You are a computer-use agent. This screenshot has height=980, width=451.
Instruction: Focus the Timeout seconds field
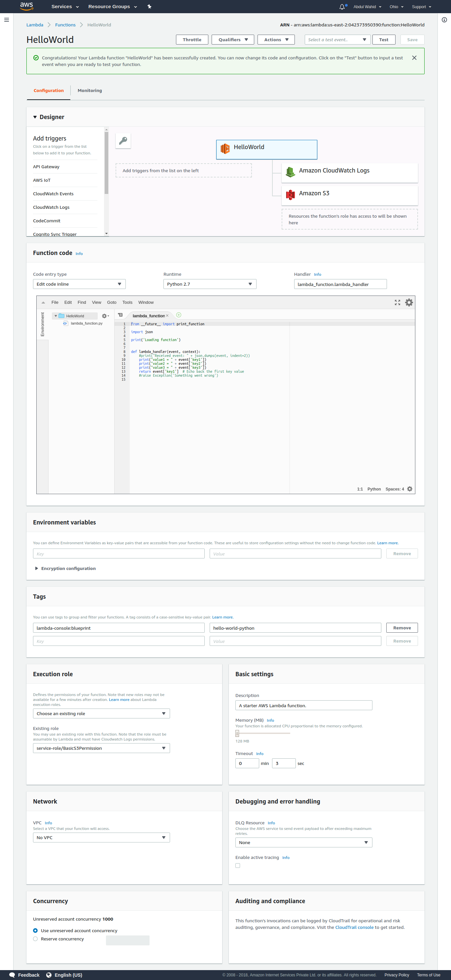coord(284,763)
